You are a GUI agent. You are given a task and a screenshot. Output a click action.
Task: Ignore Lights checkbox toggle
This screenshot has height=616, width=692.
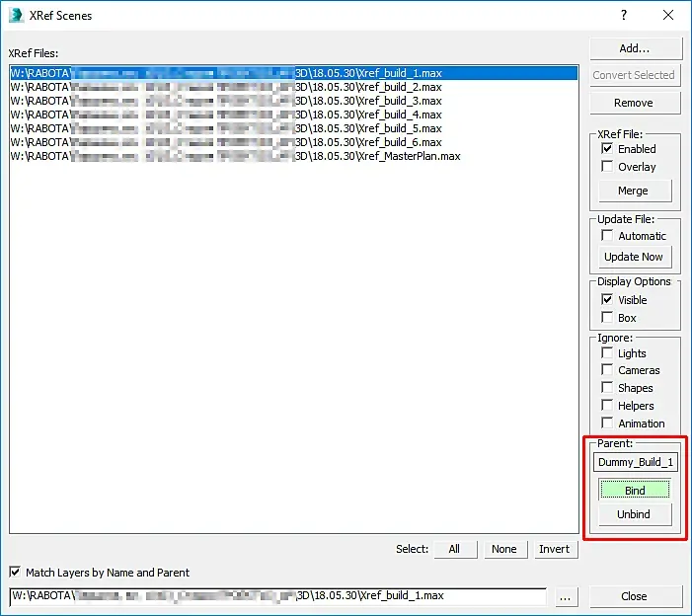[x=607, y=353]
